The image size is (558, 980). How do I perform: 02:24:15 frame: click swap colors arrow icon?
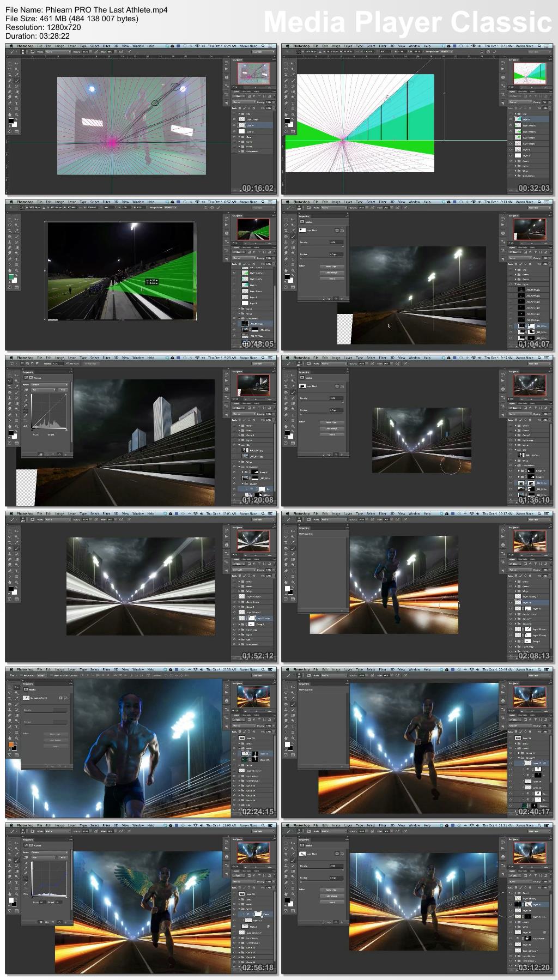click(16, 742)
